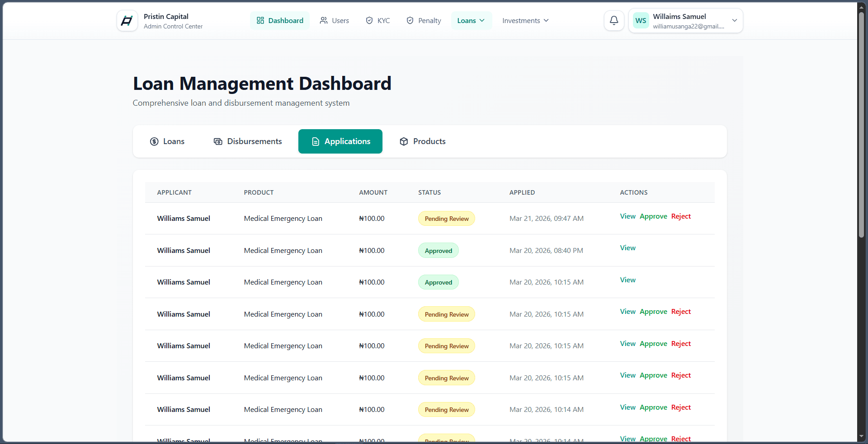Image resolution: width=868 pixels, height=444 pixels.
Task: Click the Dashboard grid icon in the navbar
Action: [260, 20]
